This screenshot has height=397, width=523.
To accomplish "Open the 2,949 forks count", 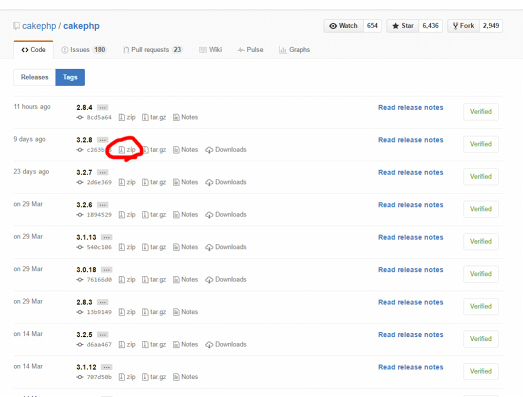I will point(491,26).
